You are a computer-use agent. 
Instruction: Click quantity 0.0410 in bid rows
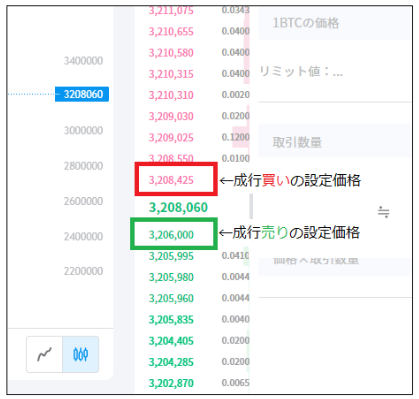(236, 255)
